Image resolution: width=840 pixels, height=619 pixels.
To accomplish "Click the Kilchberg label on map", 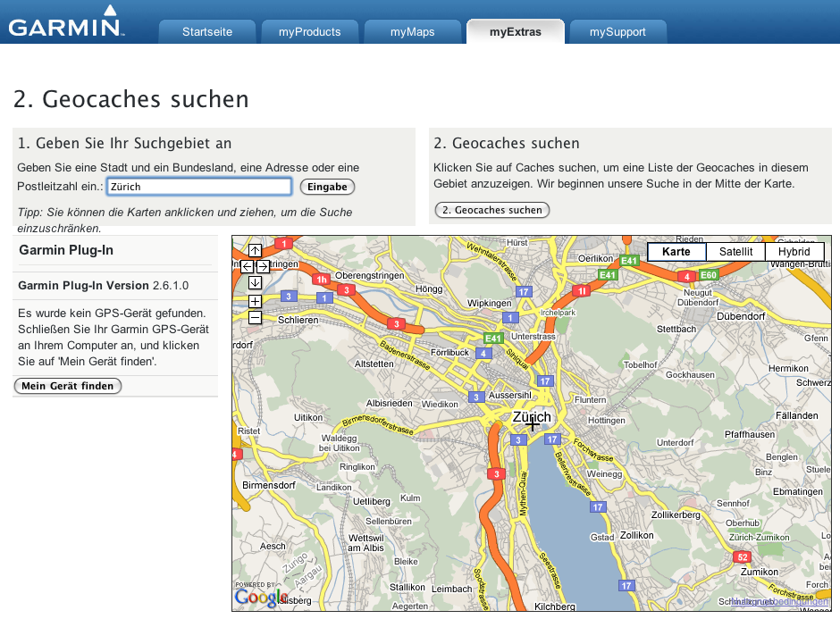I will (x=555, y=606).
